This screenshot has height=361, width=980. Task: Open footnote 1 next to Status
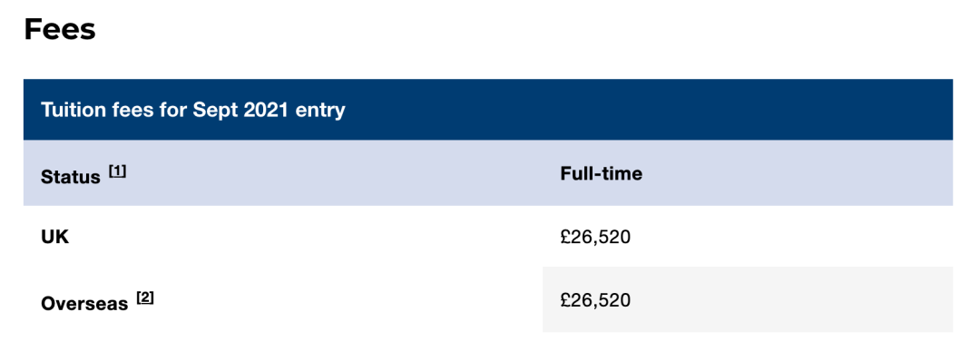click(117, 171)
